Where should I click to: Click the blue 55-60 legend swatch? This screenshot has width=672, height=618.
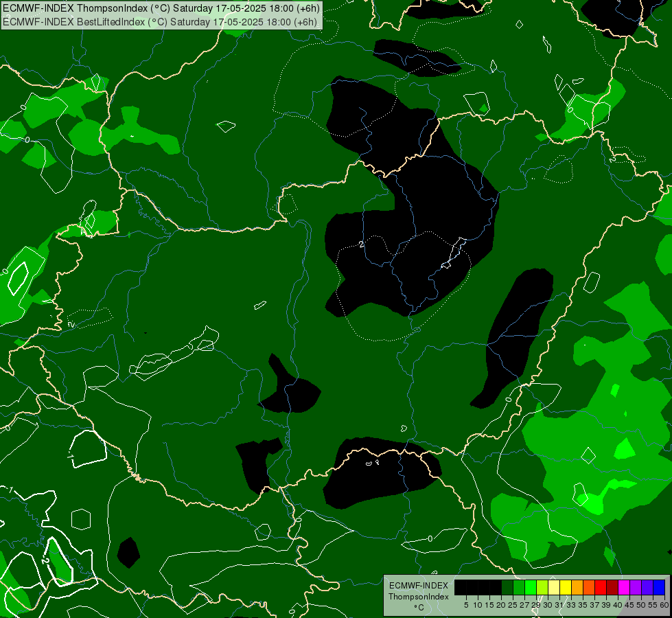[x=659, y=587]
